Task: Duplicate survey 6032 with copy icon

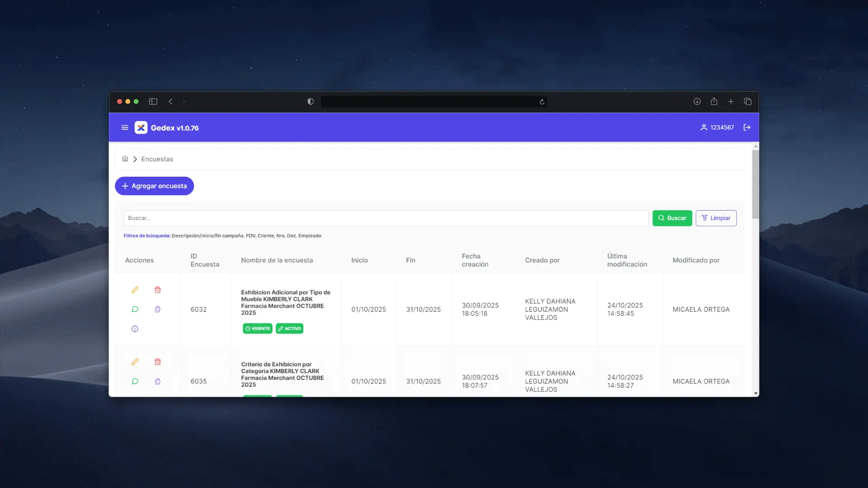Action: point(157,310)
